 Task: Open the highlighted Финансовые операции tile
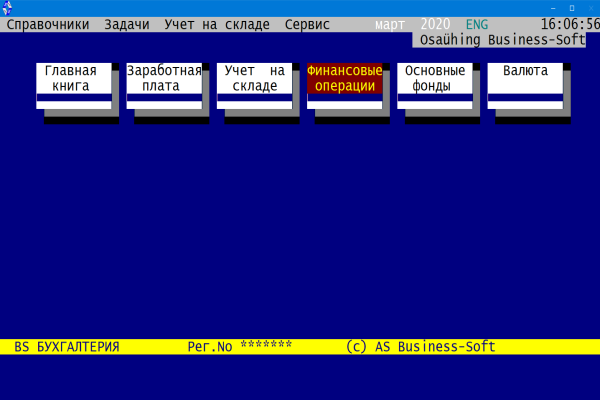[x=344, y=86]
